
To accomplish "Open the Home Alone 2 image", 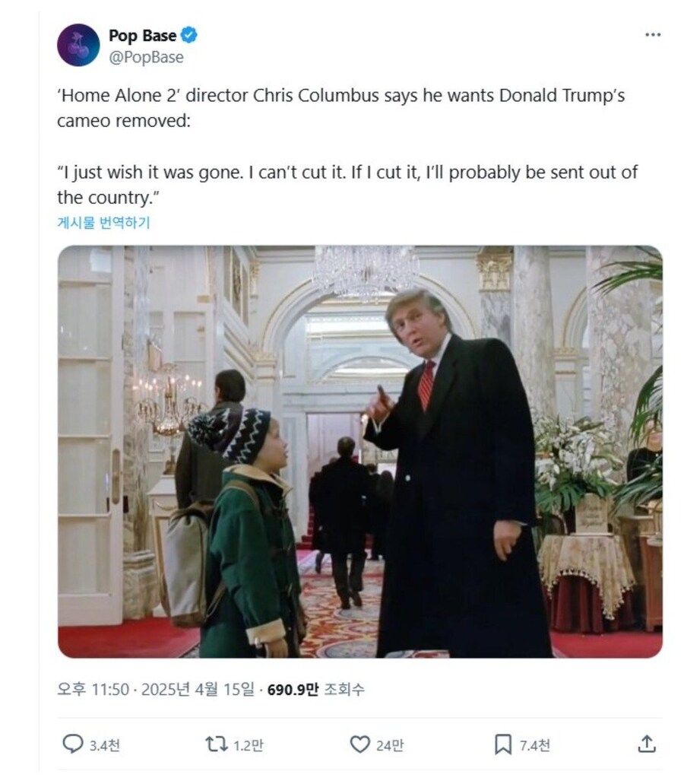I will click(x=360, y=452).
